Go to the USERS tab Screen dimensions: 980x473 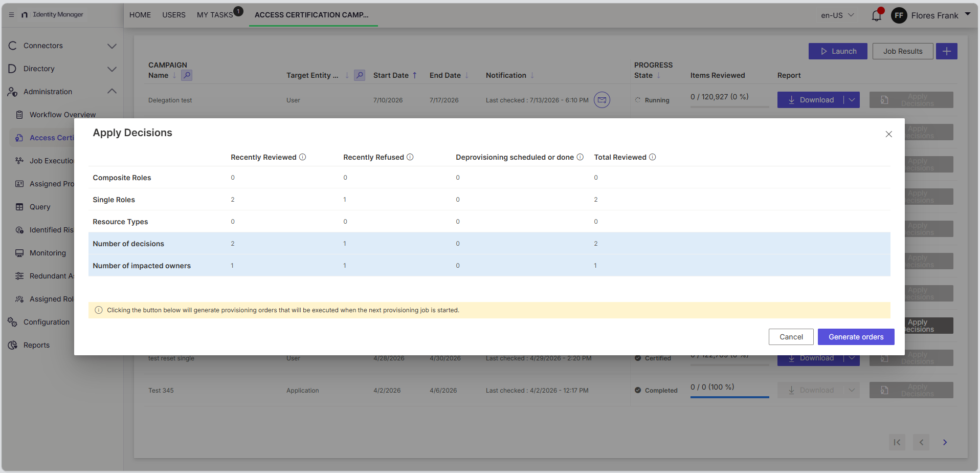pyautogui.click(x=174, y=15)
